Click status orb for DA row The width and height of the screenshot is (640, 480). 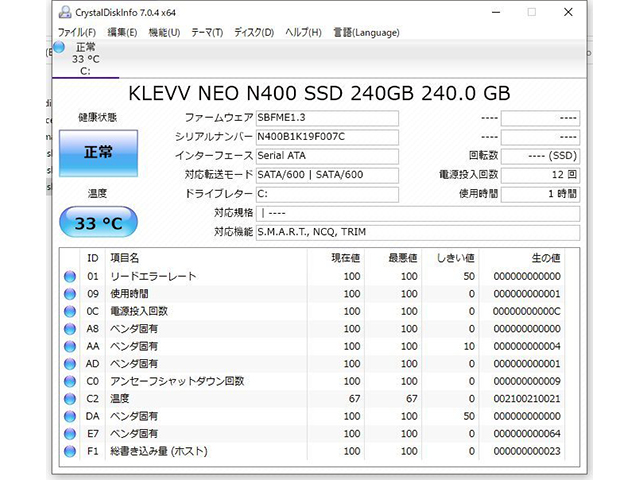(70, 416)
